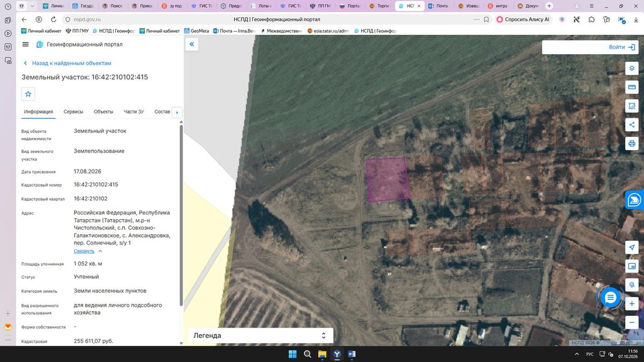The width and height of the screenshot is (644, 362).
Task: Expand the browser tab list dropdown
Action: [33, 6]
